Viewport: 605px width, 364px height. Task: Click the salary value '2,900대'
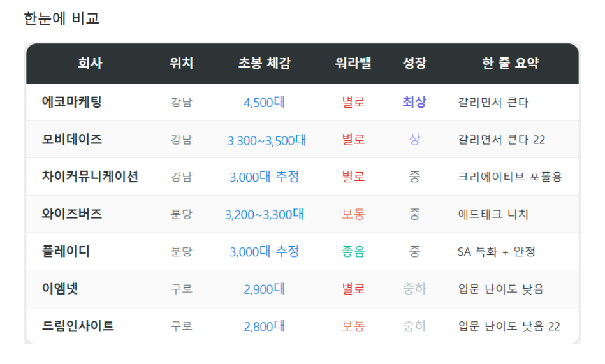tap(265, 289)
